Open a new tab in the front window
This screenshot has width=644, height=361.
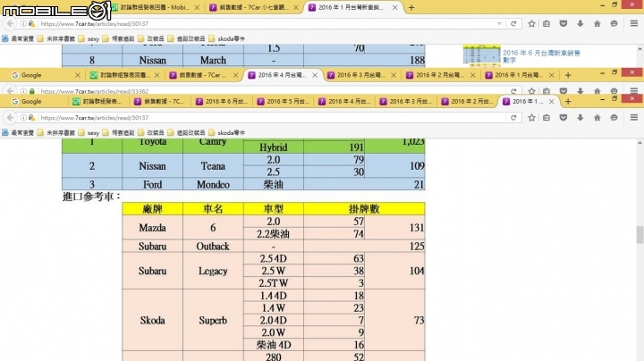click(568, 101)
